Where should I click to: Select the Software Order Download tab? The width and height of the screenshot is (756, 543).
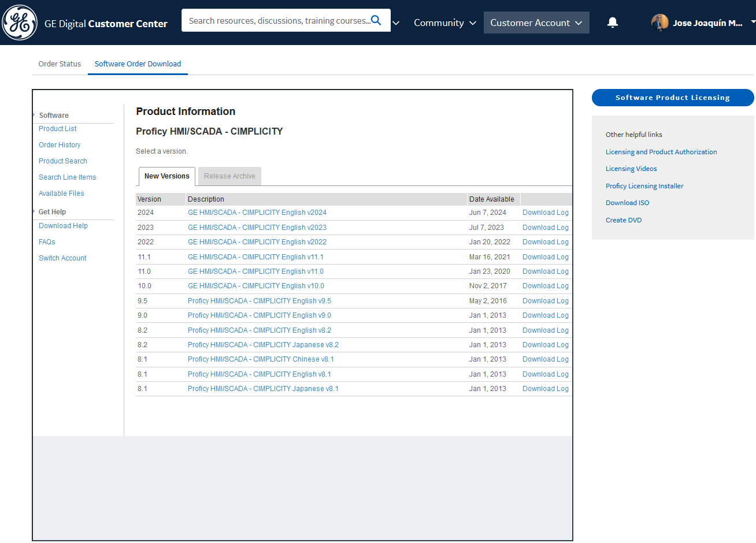point(138,64)
